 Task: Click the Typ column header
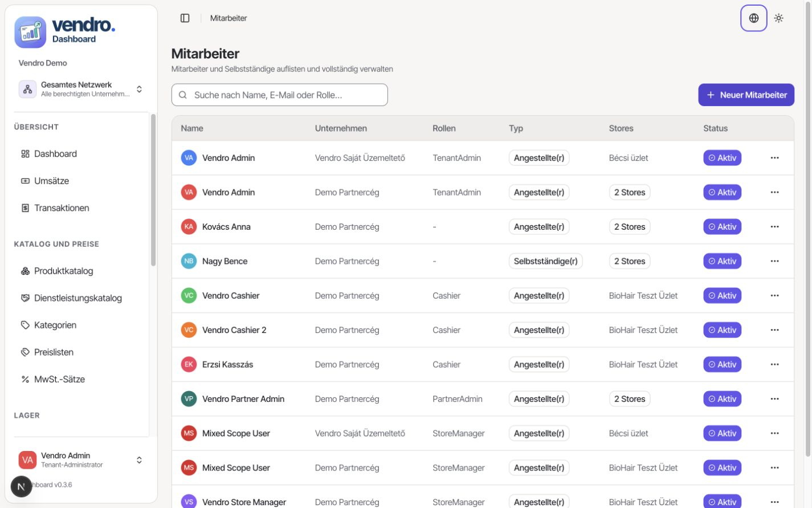[516, 128]
